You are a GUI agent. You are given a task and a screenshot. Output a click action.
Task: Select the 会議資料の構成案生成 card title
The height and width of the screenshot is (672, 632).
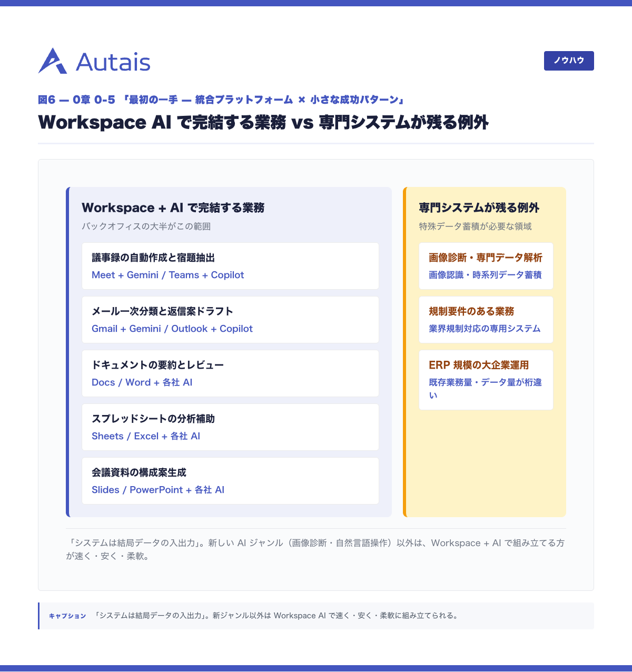point(139,472)
